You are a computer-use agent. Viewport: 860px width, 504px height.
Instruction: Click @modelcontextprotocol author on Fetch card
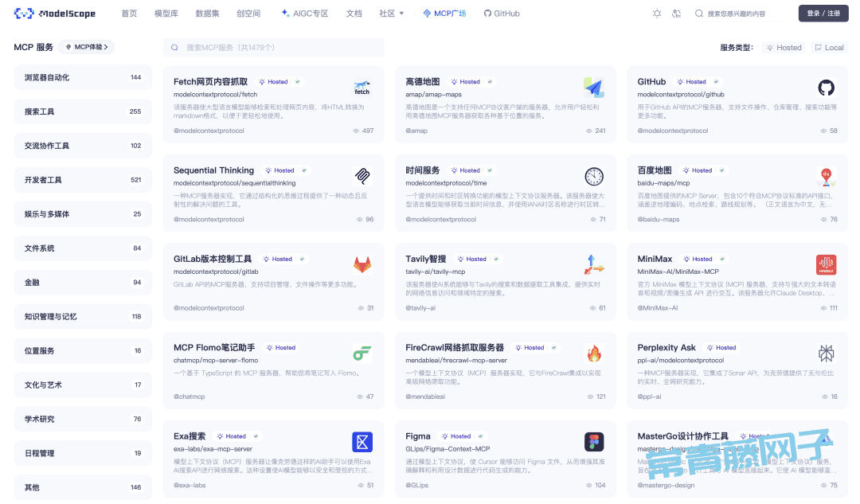pyautogui.click(x=209, y=131)
